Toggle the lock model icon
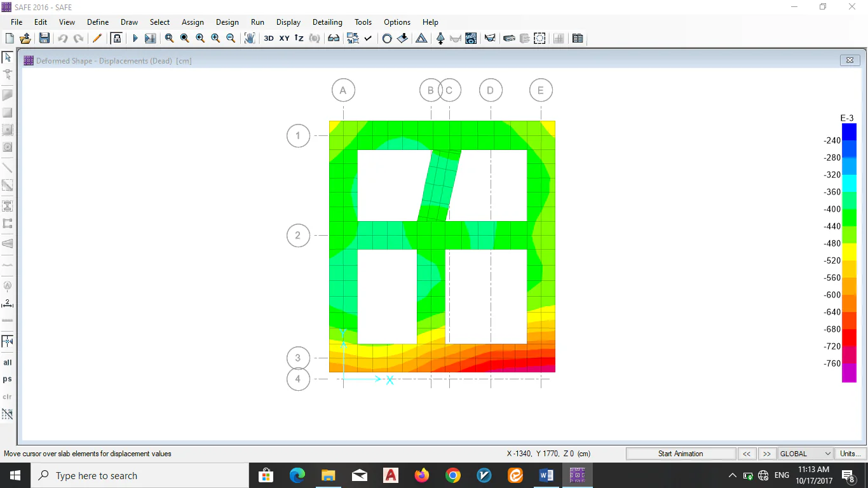The width and height of the screenshot is (868, 488). (116, 38)
